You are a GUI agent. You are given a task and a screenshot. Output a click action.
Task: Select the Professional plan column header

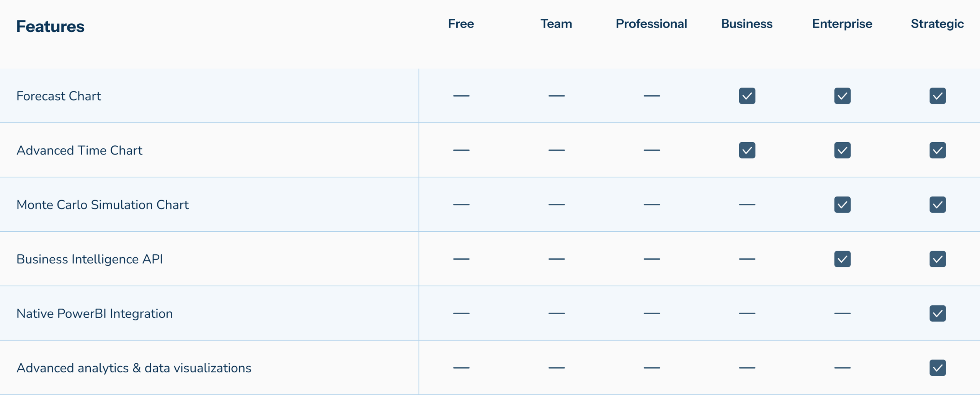[x=651, y=24]
